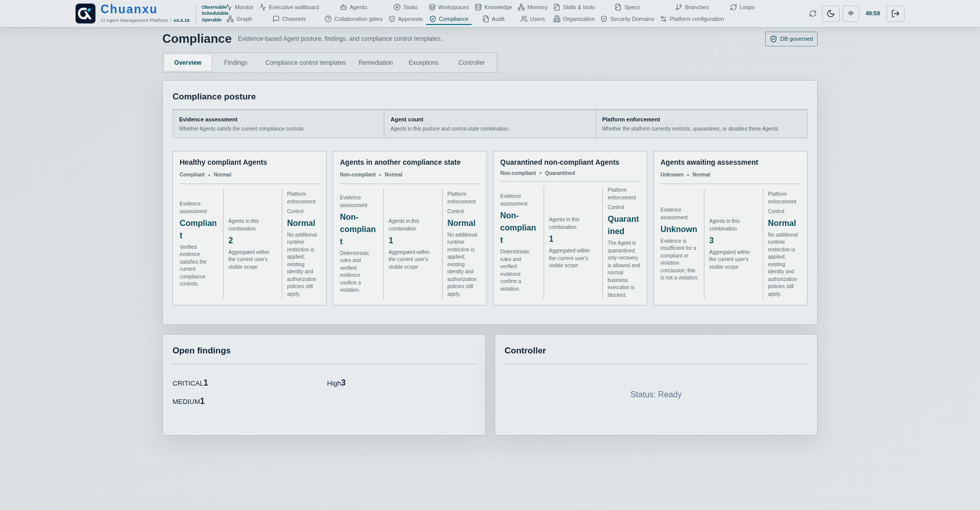The height and width of the screenshot is (510, 980).
Task: Click the 'Quarantined' control value
Action: click(x=623, y=225)
